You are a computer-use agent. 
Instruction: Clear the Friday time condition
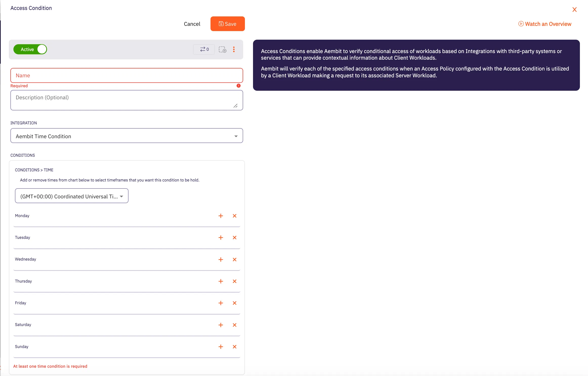[x=235, y=303]
